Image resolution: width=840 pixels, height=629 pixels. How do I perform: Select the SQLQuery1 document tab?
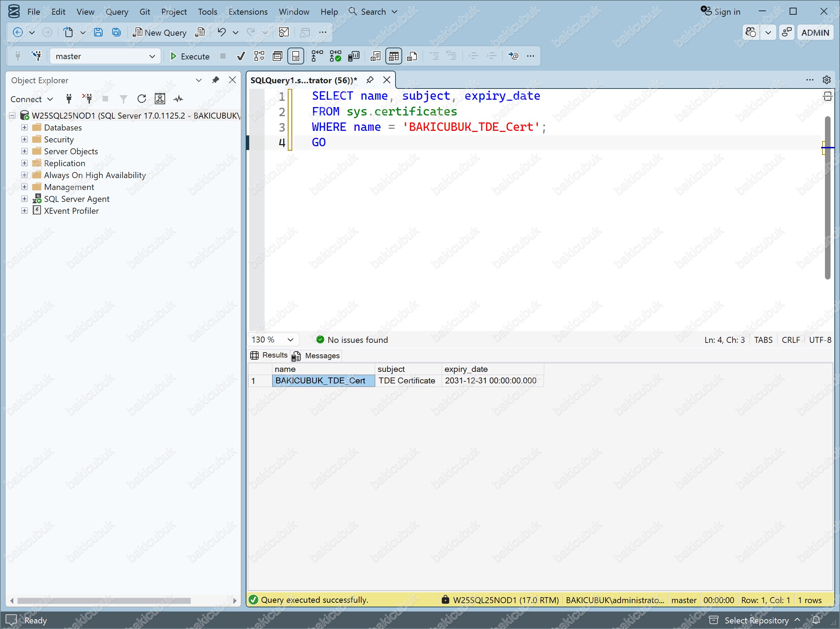[x=303, y=80]
